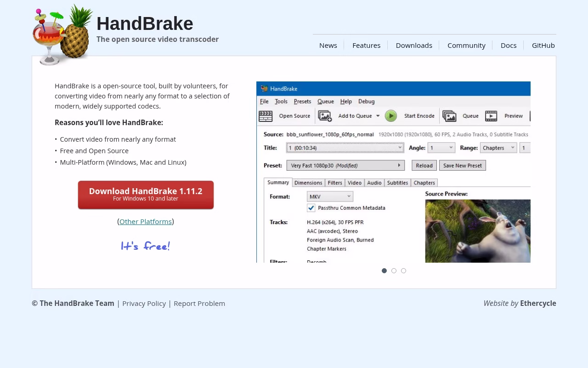Expand the Add to Queue dropdown arrow

pos(378,116)
